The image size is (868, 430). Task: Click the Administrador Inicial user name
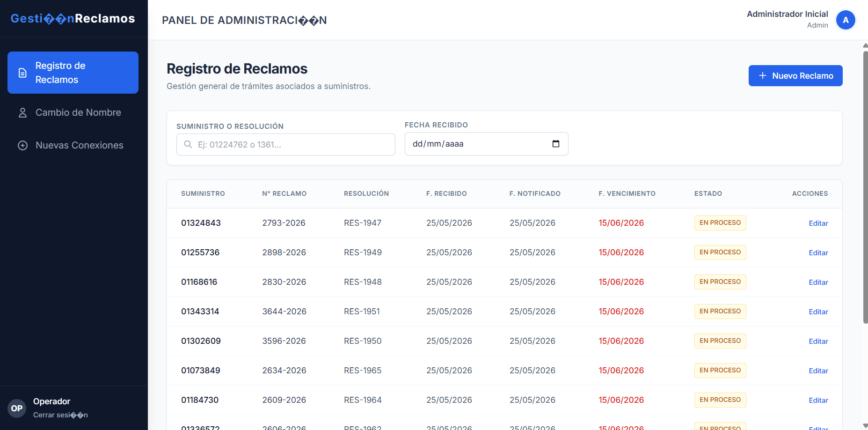[788, 14]
